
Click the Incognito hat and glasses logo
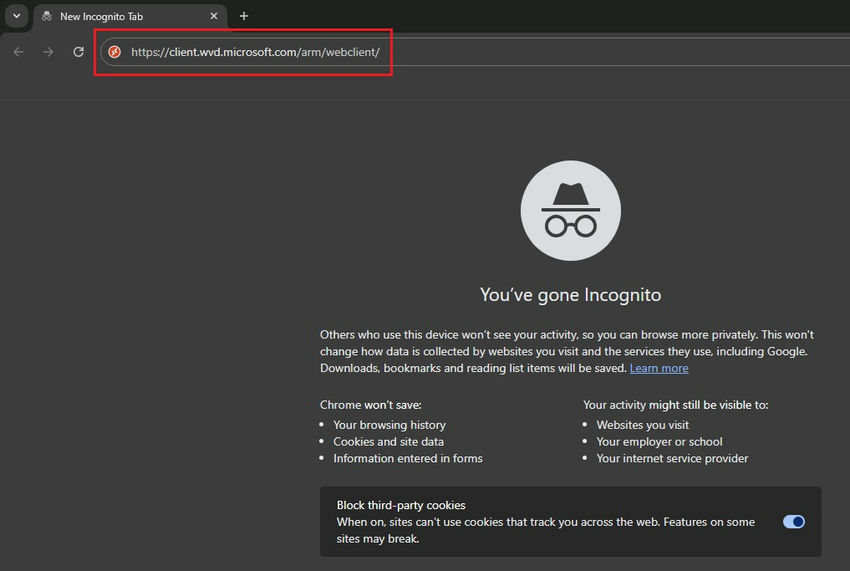point(571,210)
